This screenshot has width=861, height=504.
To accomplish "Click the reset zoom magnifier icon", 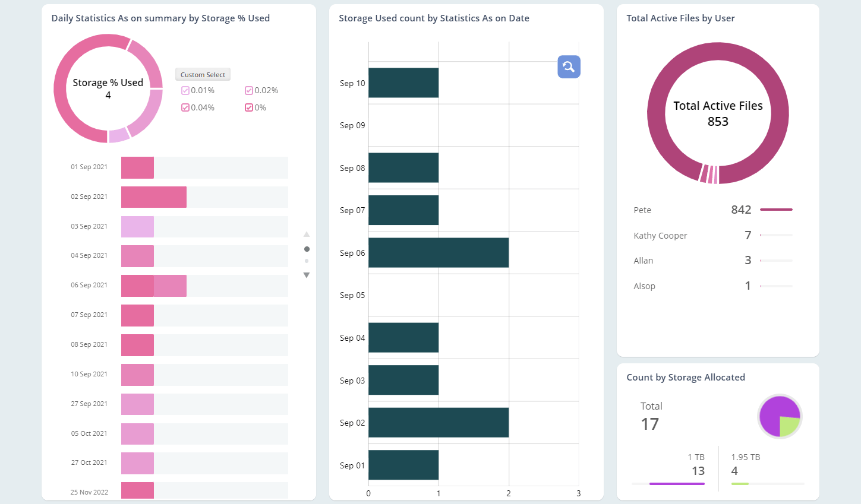I will point(569,67).
